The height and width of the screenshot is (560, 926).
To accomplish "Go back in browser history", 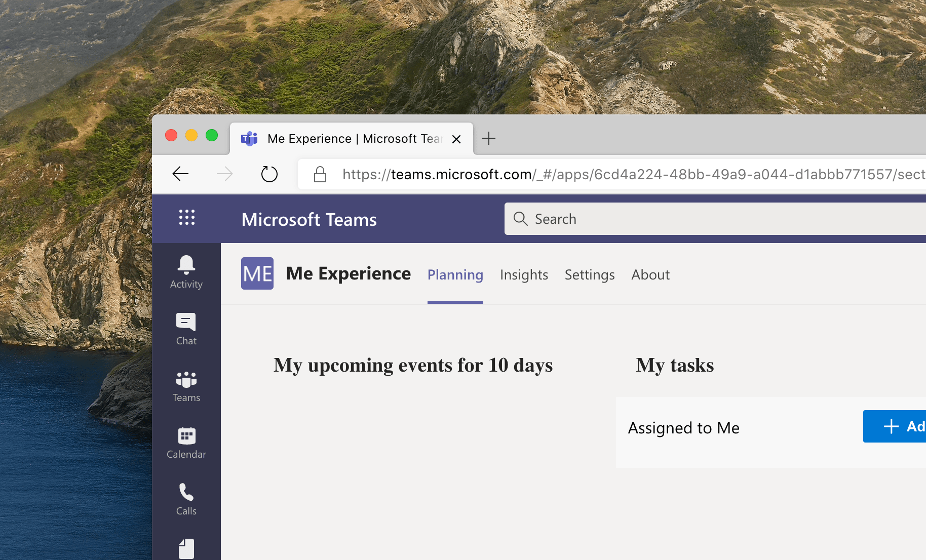I will (x=180, y=174).
